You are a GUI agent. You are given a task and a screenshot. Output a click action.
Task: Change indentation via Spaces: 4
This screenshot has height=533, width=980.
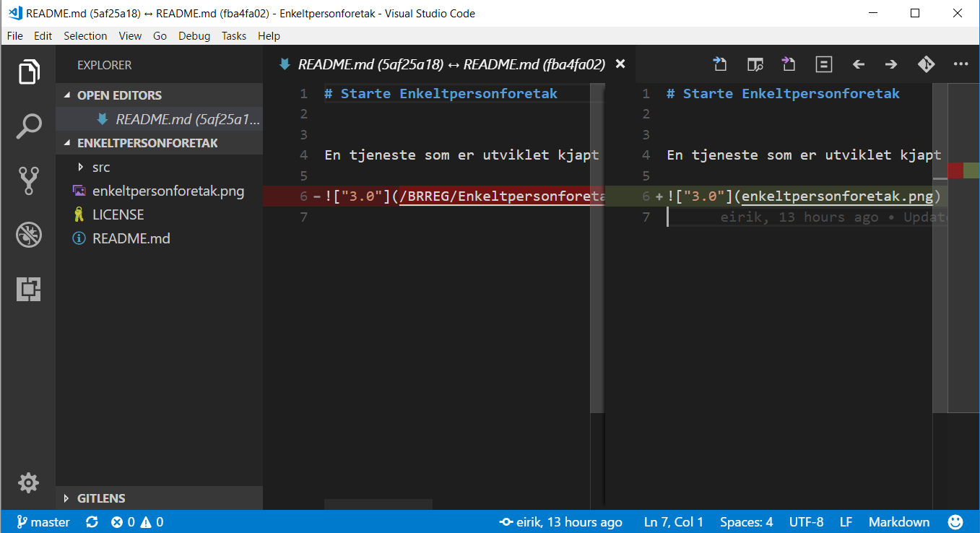746,522
